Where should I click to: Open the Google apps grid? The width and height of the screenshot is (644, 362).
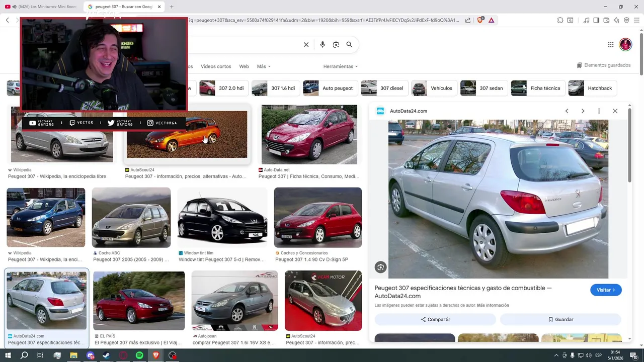(x=611, y=45)
